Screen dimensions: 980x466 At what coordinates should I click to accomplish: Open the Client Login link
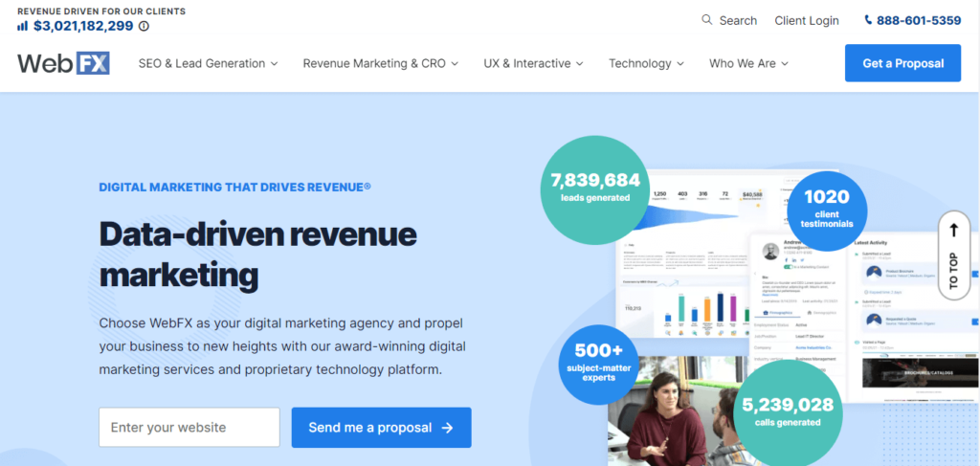point(807,21)
